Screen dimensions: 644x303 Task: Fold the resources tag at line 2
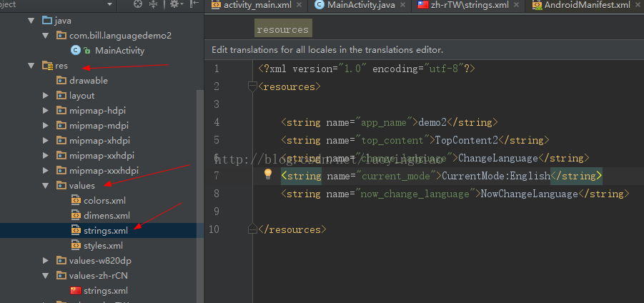(252, 86)
